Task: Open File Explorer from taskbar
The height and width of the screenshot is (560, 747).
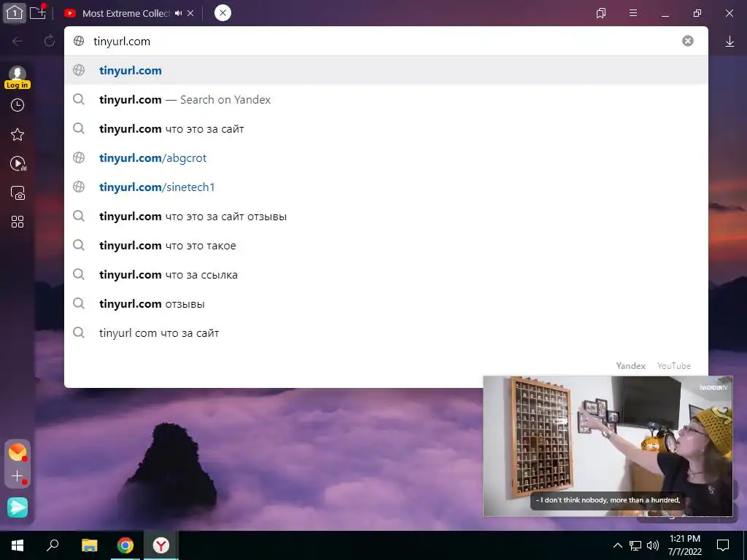Action: pos(89,545)
